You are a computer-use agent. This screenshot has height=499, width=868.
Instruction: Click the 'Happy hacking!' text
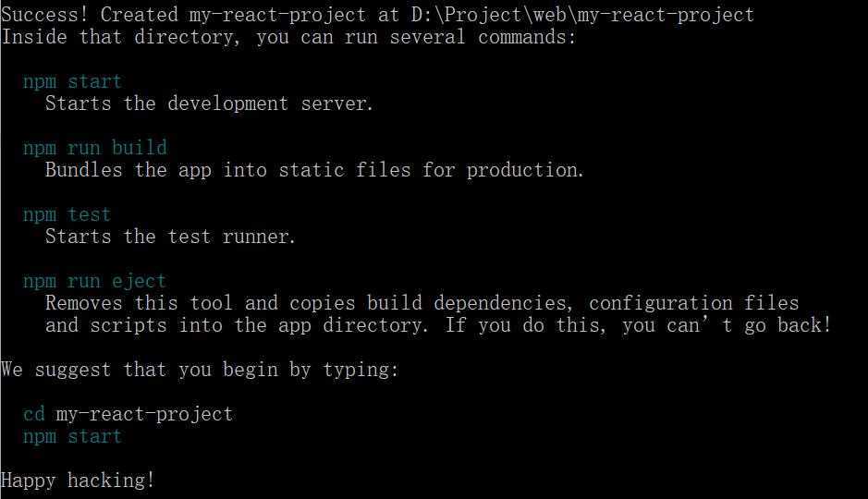pyautogui.click(x=78, y=481)
